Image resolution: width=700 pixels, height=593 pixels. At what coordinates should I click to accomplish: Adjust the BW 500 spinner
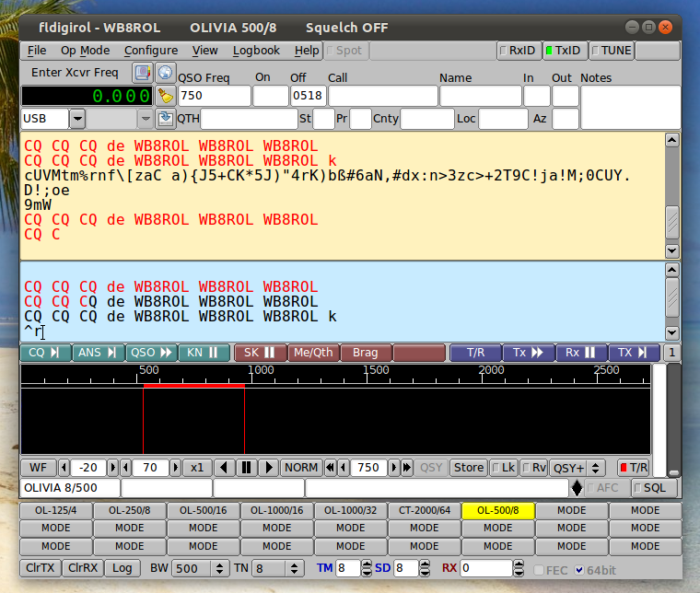pyautogui.click(x=219, y=568)
